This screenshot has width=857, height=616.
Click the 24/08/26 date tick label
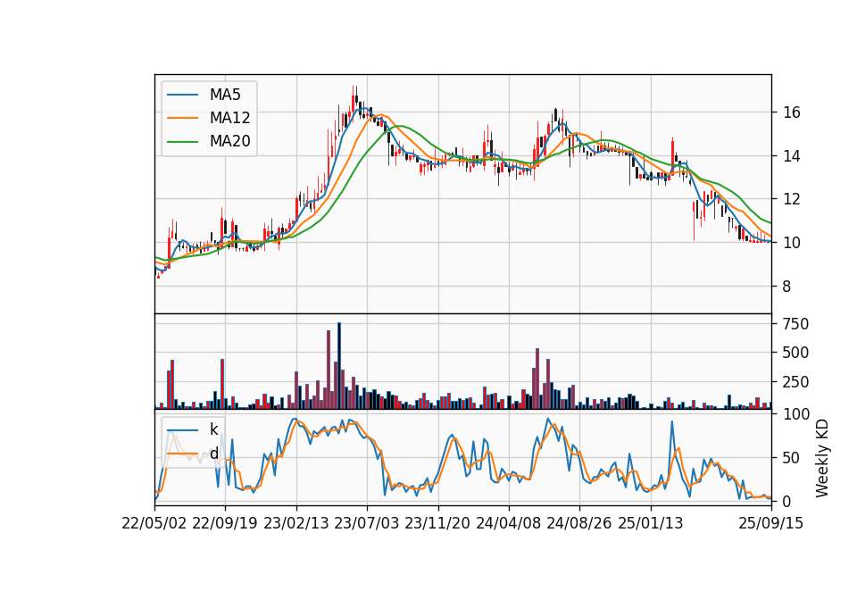(x=579, y=523)
